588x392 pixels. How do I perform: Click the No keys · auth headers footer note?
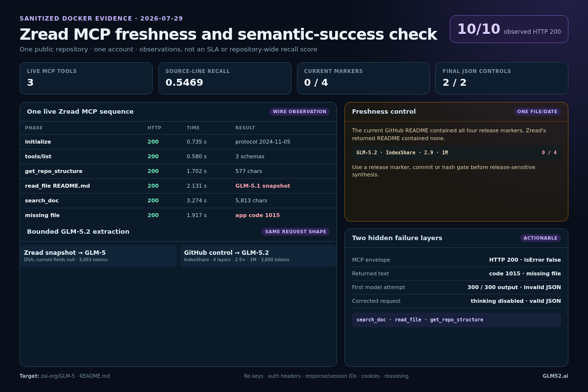click(326, 376)
